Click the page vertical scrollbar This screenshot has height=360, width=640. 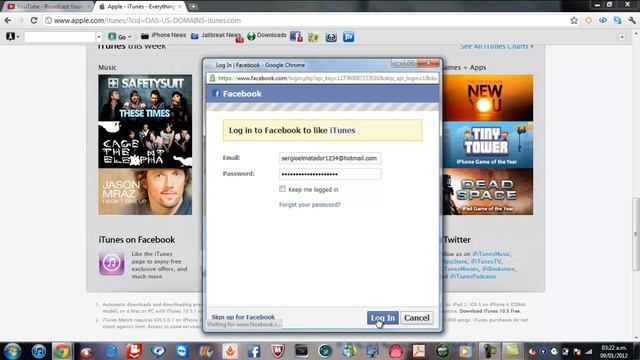coord(636,235)
